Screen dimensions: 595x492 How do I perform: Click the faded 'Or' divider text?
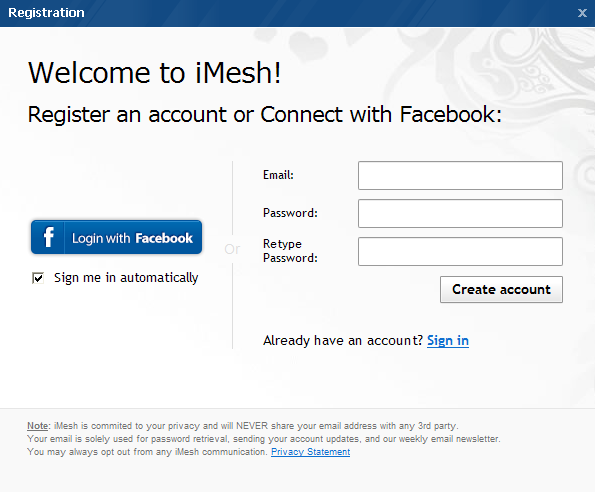[x=232, y=249]
